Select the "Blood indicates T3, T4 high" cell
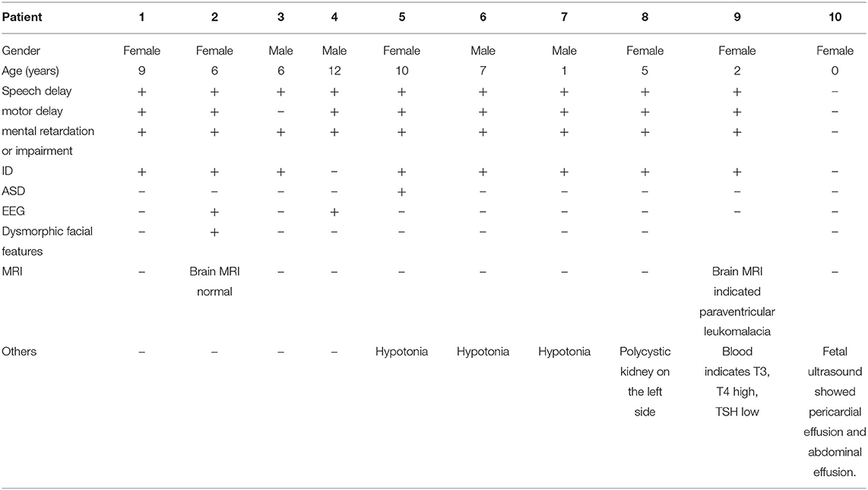This screenshot has width=868, height=490. 737,371
